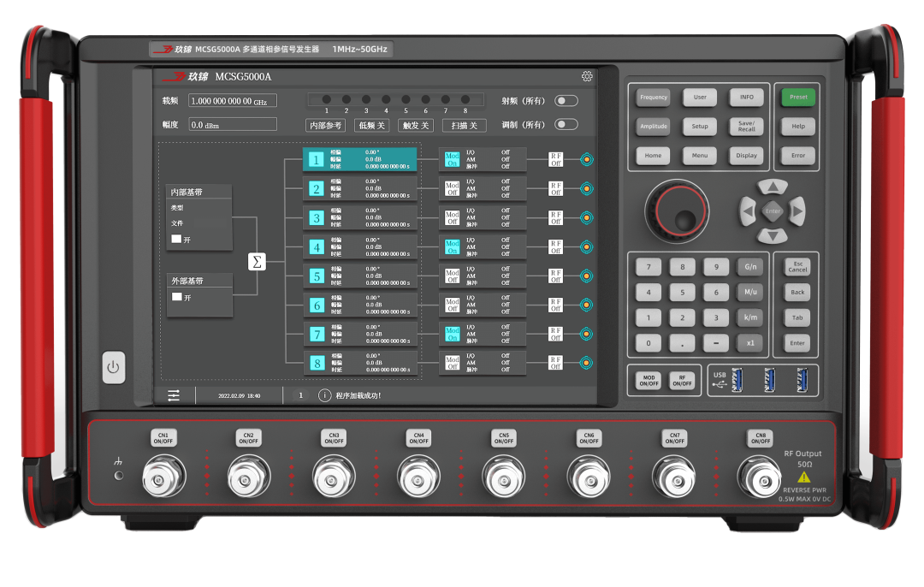Image resolution: width=924 pixels, height=587 pixels.
Task: Click channel 8 output connector icon on screen
Action: pos(586,363)
